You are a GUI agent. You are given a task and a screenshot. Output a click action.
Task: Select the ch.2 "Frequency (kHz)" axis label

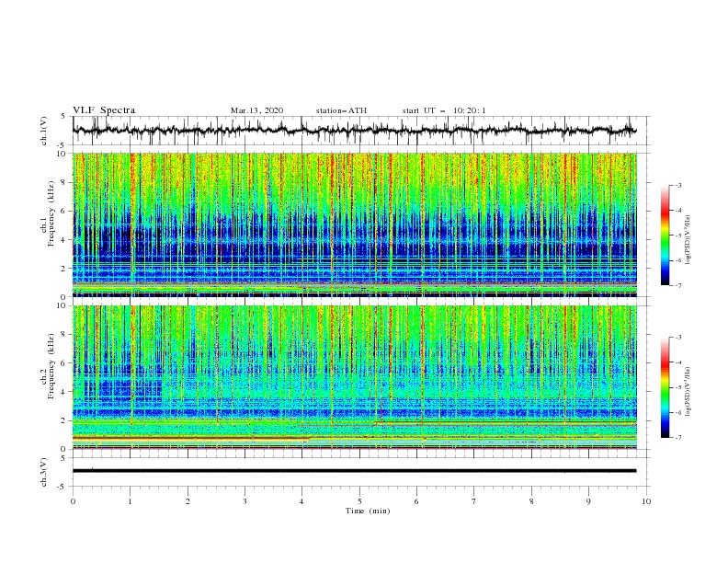(x=51, y=366)
